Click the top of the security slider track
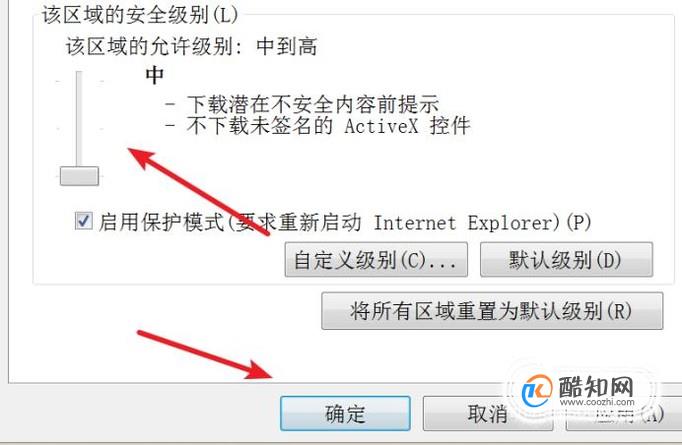The height and width of the screenshot is (445, 682). (x=79, y=75)
